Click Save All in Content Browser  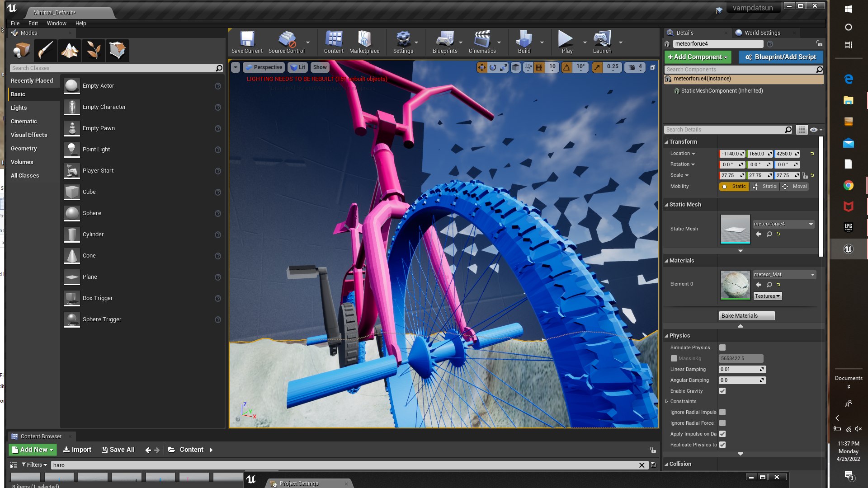pos(118,450)
